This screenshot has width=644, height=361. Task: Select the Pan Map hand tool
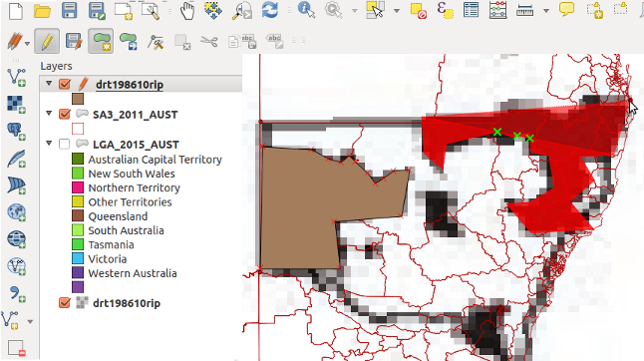pyautogui.click(x=187, y=11)
